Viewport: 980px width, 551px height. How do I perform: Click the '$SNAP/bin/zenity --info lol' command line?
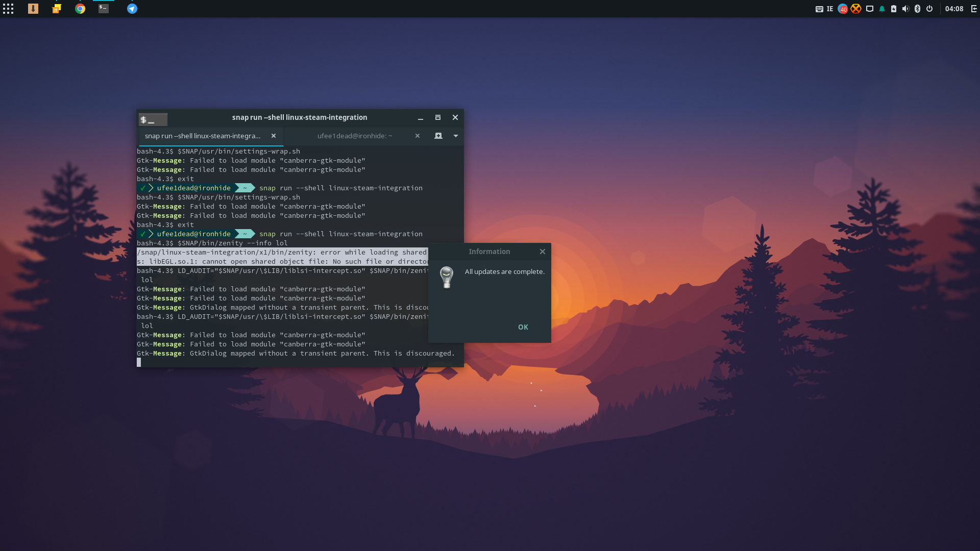click(x=212, y=243)
